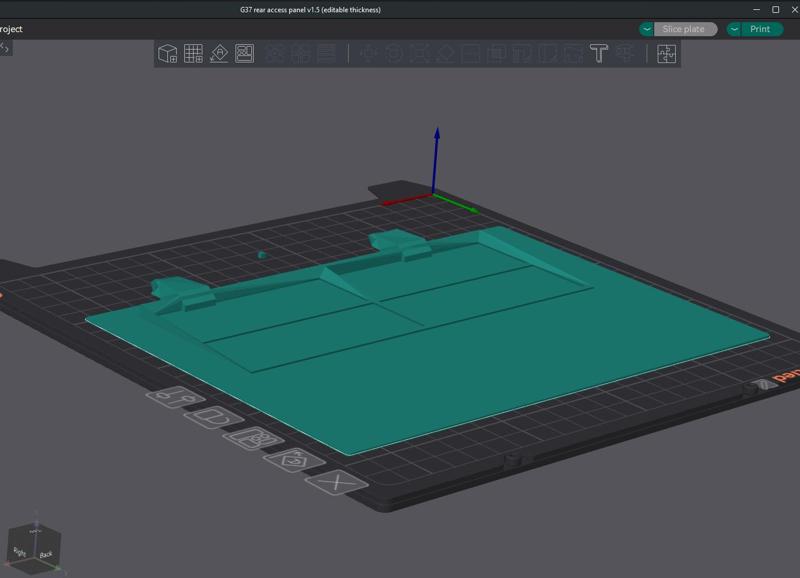Click the Print button

760,29
